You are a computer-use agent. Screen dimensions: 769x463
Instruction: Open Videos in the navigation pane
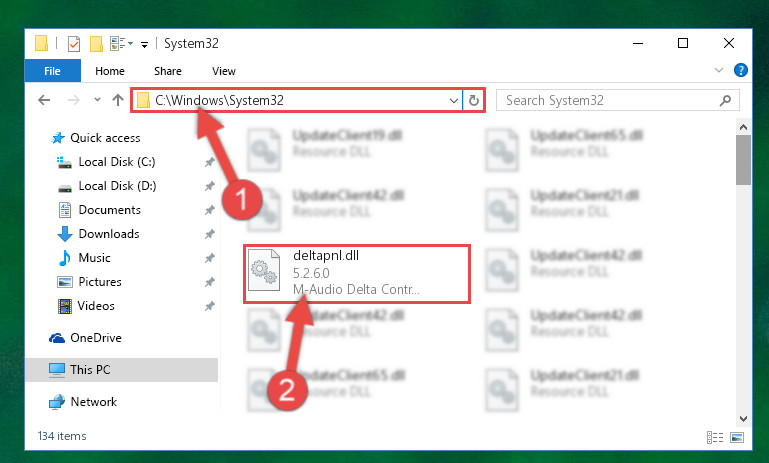click(x=96, y=306)
